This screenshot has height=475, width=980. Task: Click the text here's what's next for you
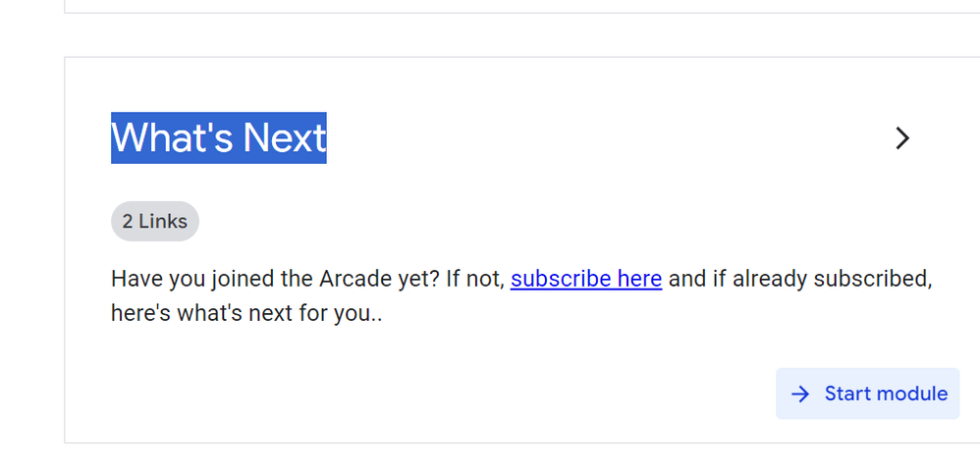(246, 312)
